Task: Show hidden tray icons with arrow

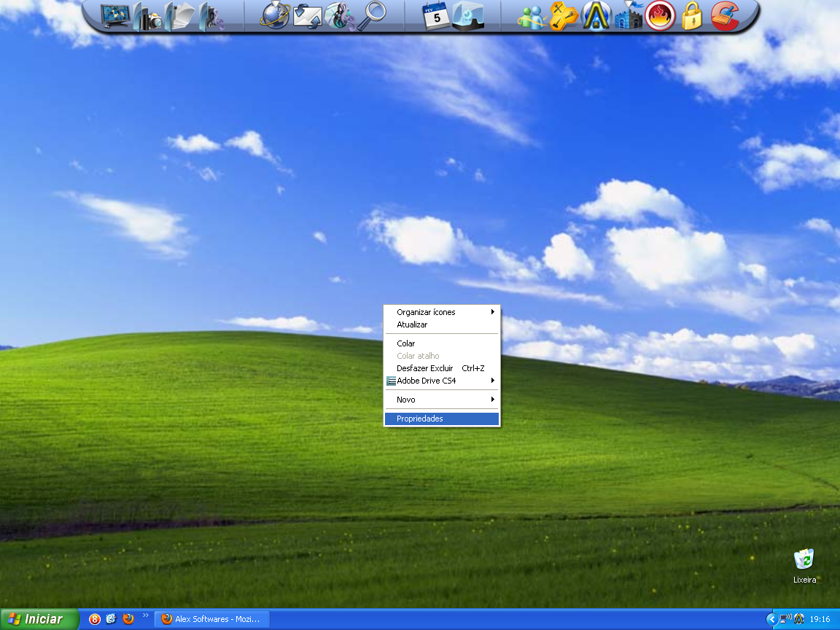Action: click(771, 619)
